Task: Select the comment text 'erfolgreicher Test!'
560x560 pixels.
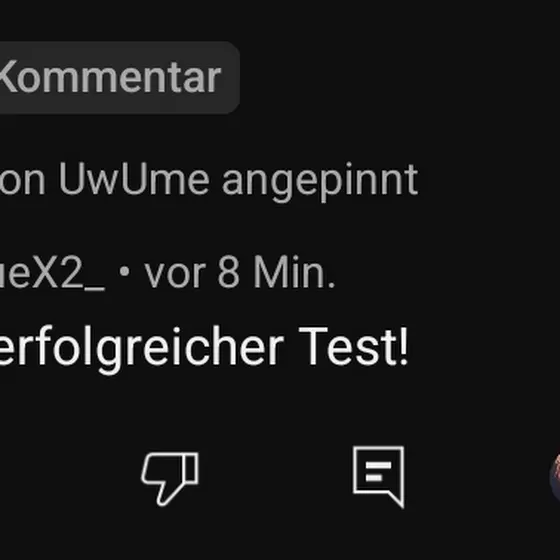Action: coord(204,348)
